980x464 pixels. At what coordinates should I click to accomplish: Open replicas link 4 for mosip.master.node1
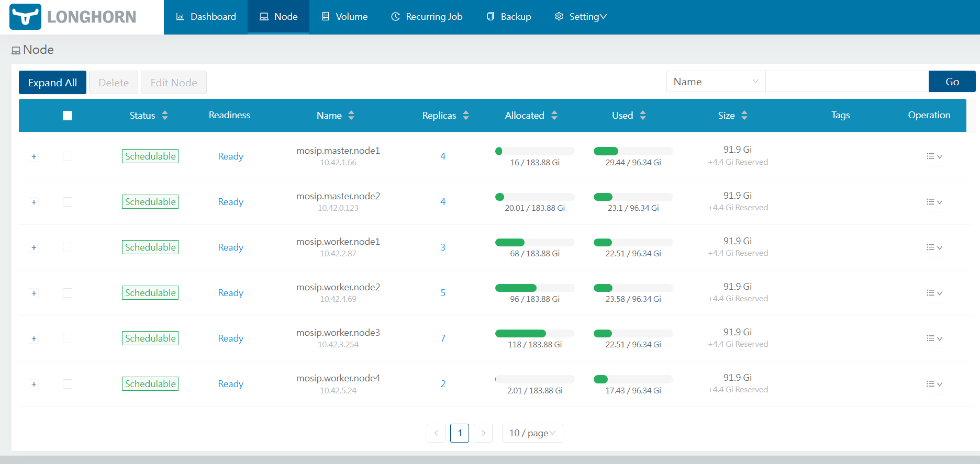[443, 156]
